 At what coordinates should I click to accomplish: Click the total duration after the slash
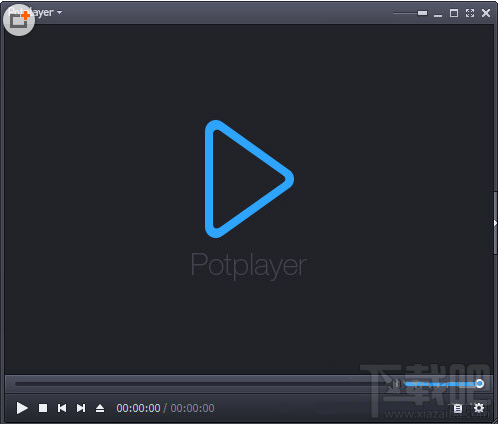192,408
